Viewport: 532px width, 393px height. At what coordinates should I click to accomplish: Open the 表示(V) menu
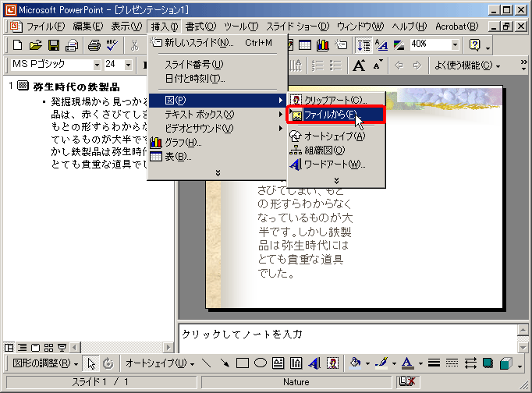tap(126, 27)
